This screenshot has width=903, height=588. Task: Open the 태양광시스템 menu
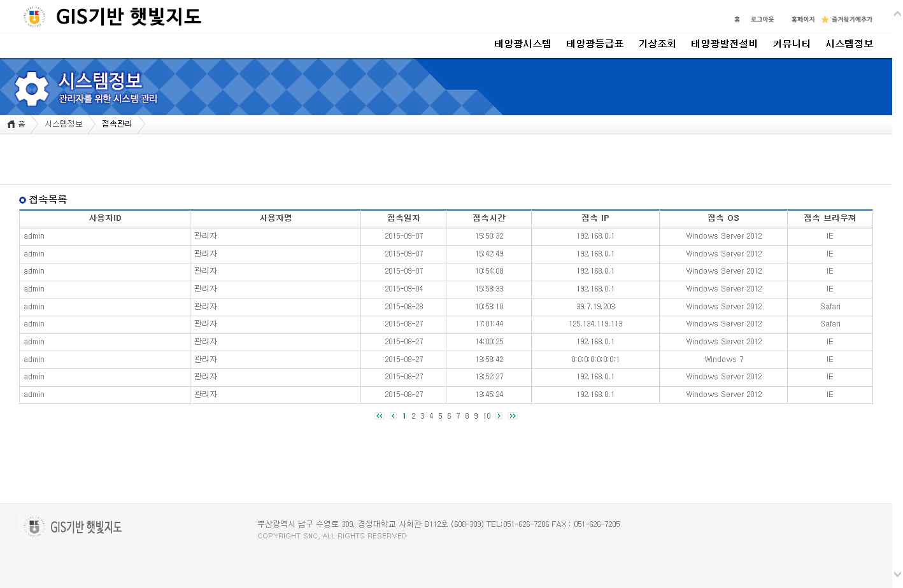523,44
